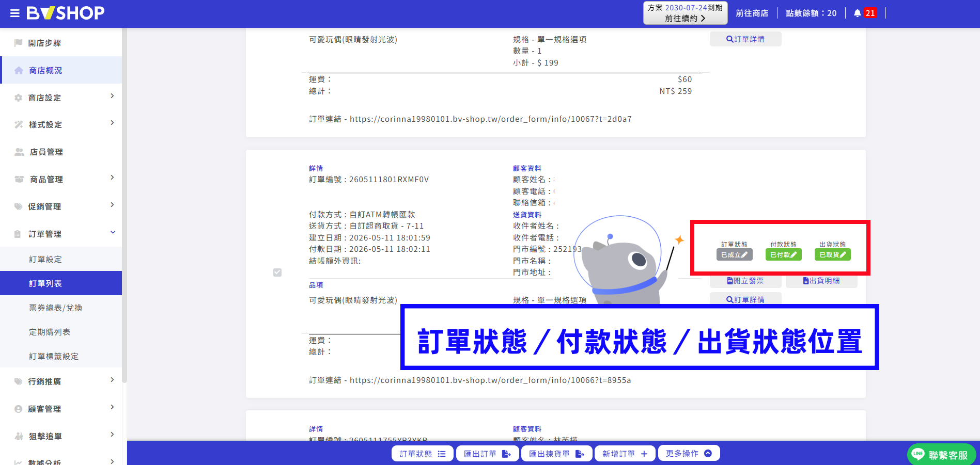Click the magnifier in top 訂單詳情 button

pyautogui.click(x=729, y=39)
